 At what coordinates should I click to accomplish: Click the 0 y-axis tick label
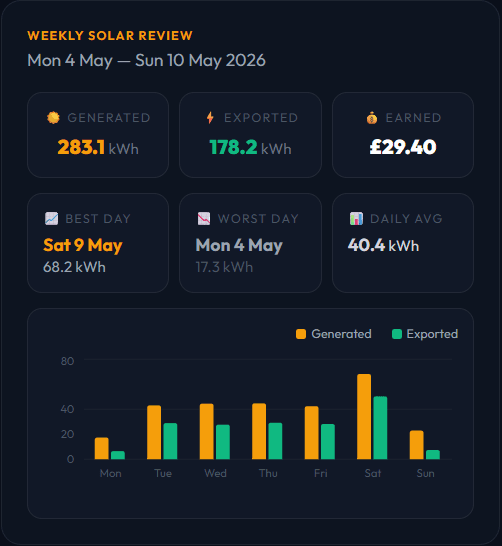pos(70,459)
